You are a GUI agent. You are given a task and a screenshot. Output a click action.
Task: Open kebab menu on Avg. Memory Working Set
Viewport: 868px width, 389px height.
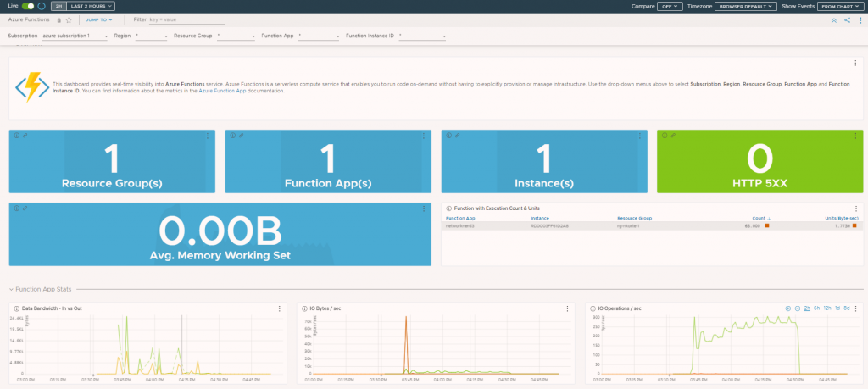point(424,208)
